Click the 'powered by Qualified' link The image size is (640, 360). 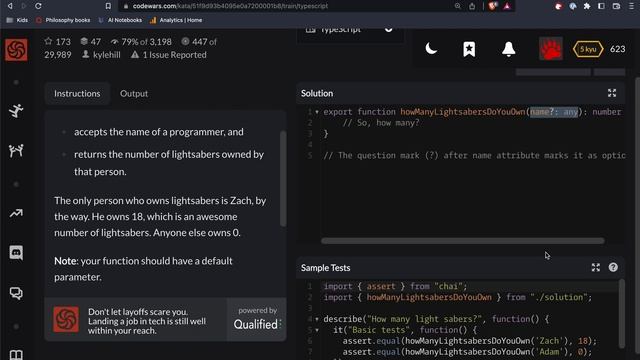coord(257,319)
